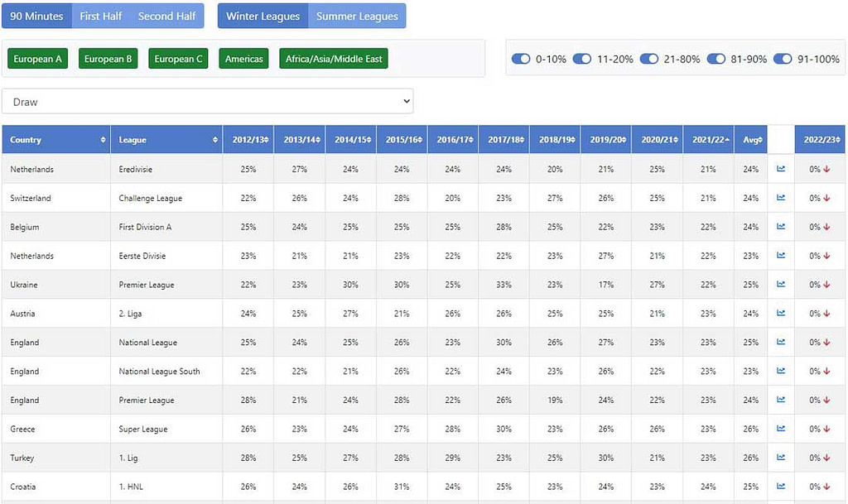Toggle off the 91-100% switch
This screenshot has width=848, height=504.
[x=783, y=59]
